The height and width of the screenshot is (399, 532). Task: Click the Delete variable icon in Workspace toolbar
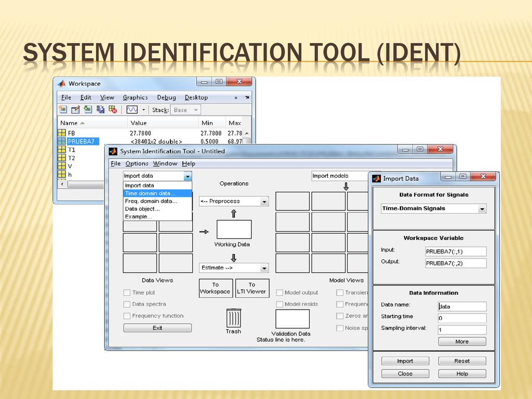(113, 109)
